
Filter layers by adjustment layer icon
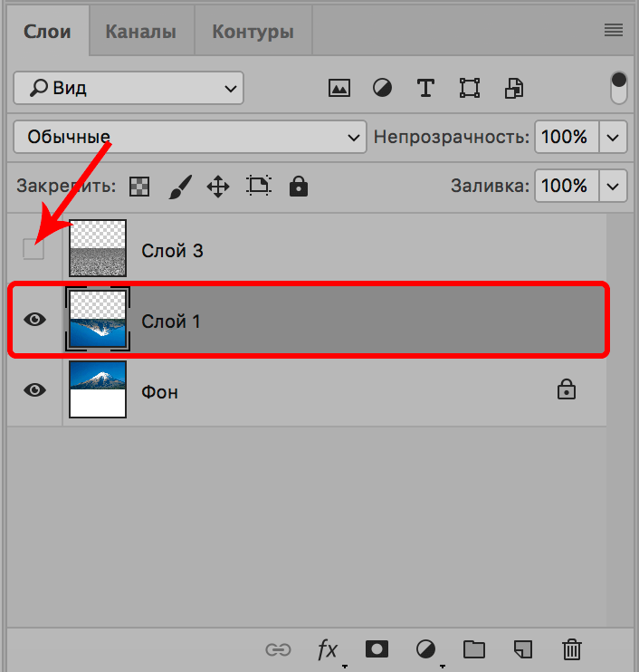(x=383, y=88)
